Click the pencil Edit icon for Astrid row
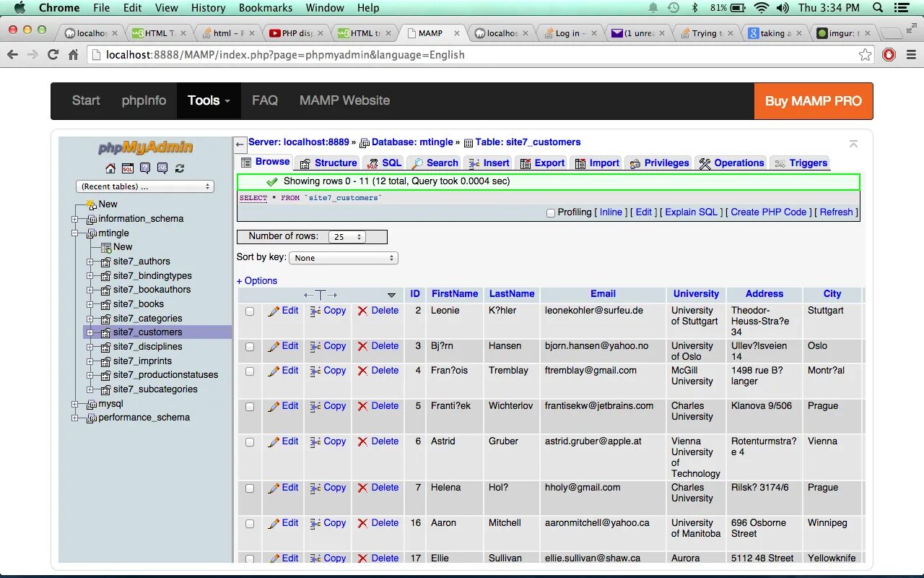Viewport: 924px width, 578px height. 274,442
